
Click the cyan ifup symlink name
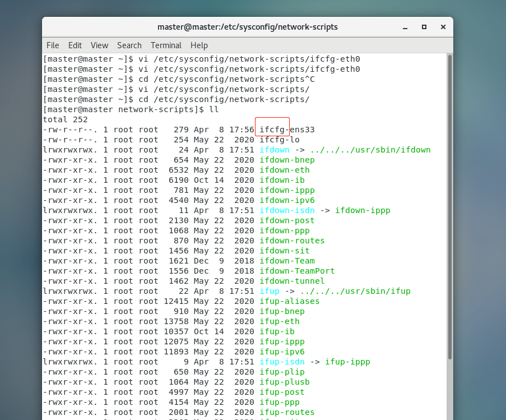pos(270,291)
